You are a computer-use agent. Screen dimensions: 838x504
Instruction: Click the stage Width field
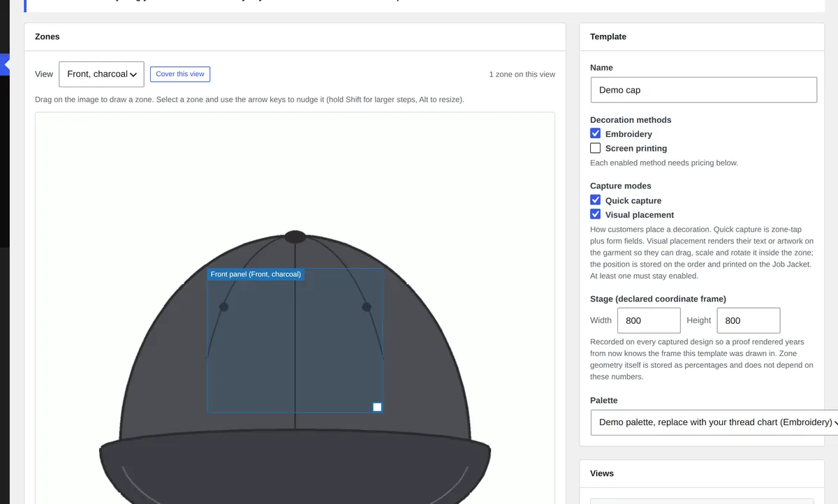click(649, 320)
